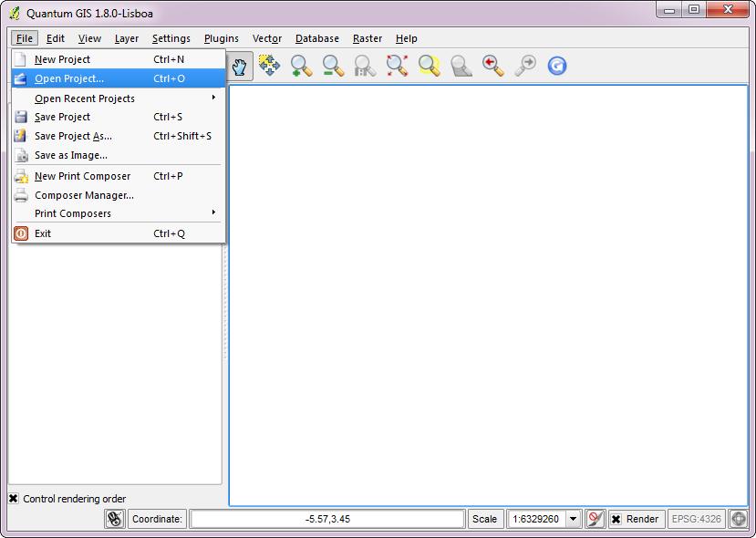Click the Ctrl+O shortcut text
756x538 pixels.
click(x=170, y=78)
